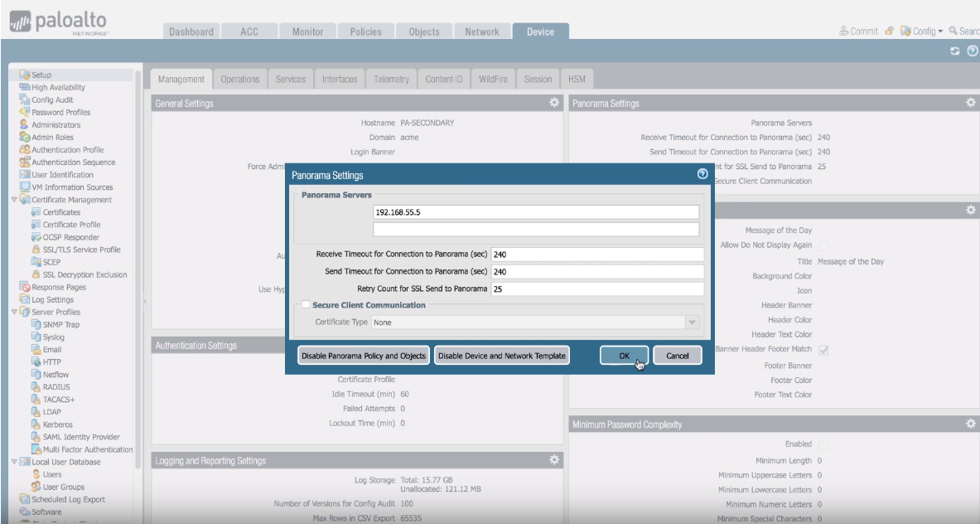Click the Retry Count for SSL field
The width and height of the screenshot is (980, 524).
click(596, 289)
